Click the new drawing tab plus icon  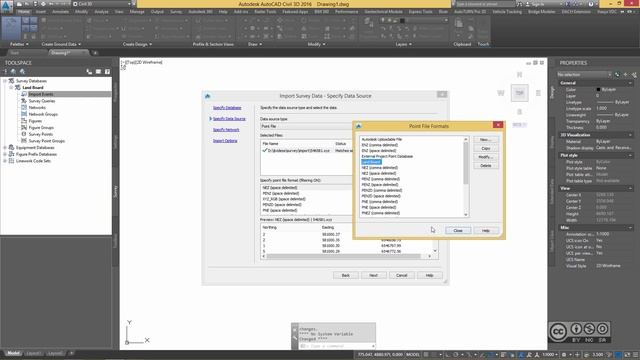click(x=95, y=53)
